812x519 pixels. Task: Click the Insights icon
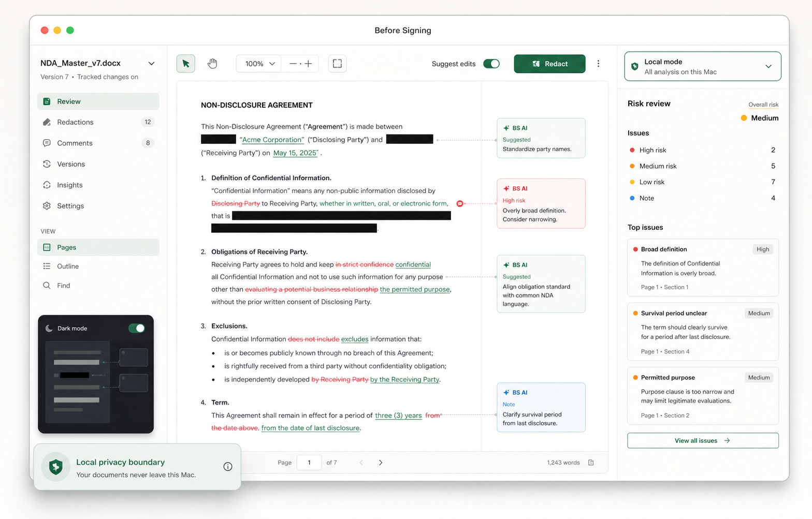click(x=47, y=185)
